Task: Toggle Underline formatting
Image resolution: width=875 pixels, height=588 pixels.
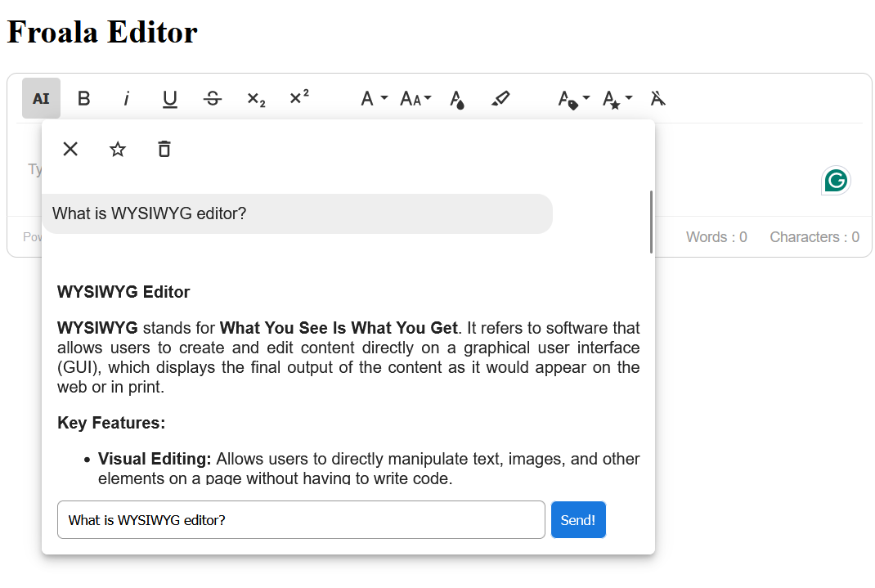Action: click(x=169, y=98)
